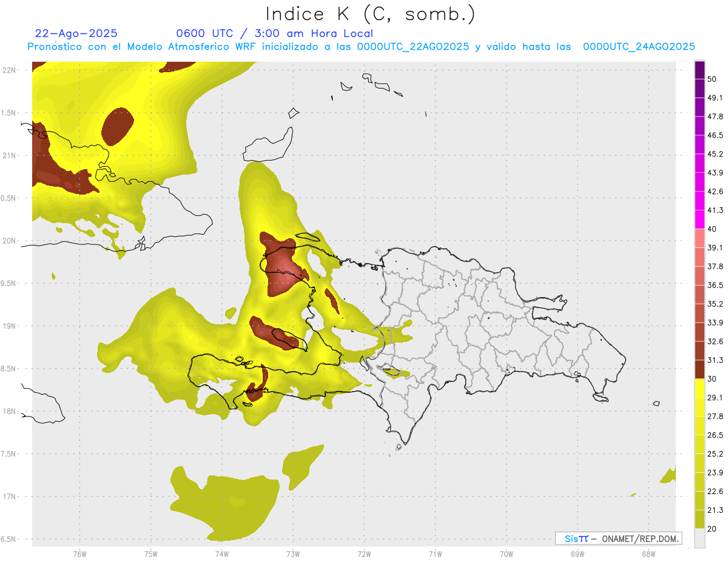Click the title "Indice K (C, somb.)"

371,14
